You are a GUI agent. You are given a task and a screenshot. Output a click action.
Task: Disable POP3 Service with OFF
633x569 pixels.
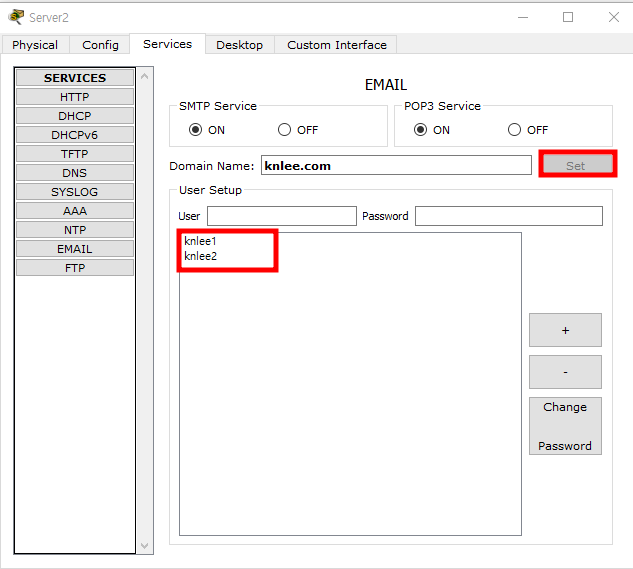tap(514, 130)
